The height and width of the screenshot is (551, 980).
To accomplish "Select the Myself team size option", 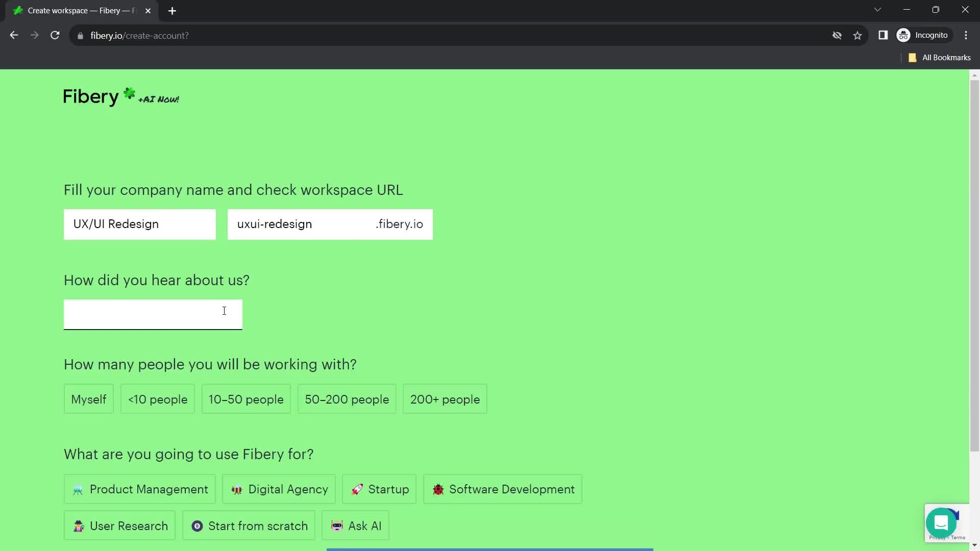I will pos(89,399).
